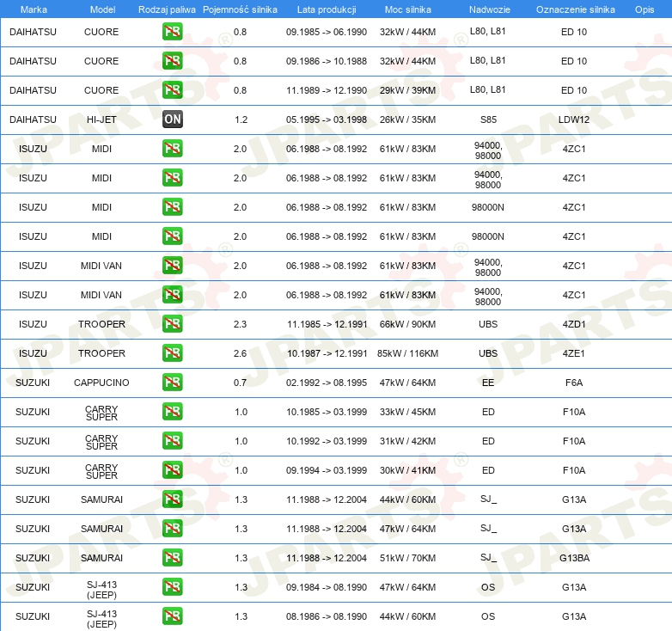This screenshot has height=631, width=672.
Task: Select the 4ZE1 engine code cell
Action: [574, 353]
